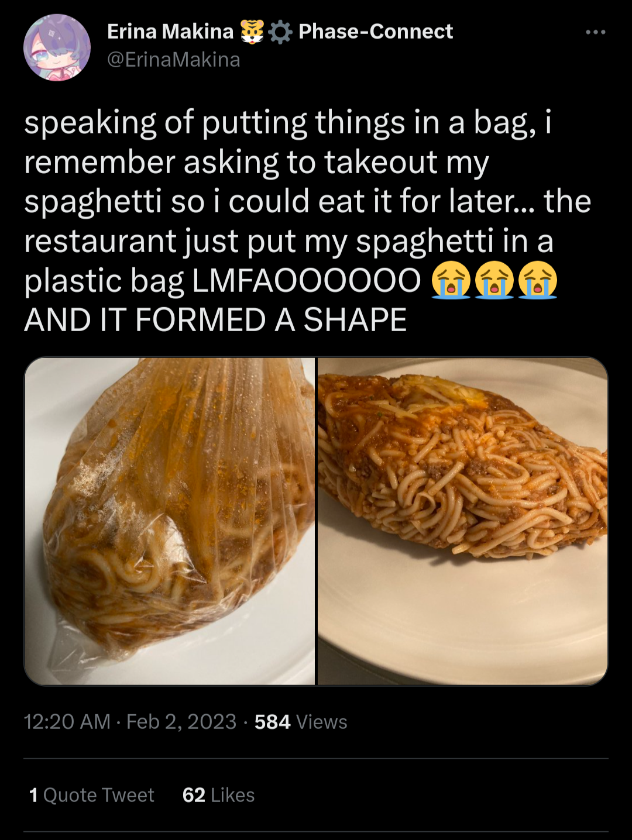Click the "AND IT FORMED A SHAPE" text
This screenshot has height=840, width=632.
coord(215,320)
